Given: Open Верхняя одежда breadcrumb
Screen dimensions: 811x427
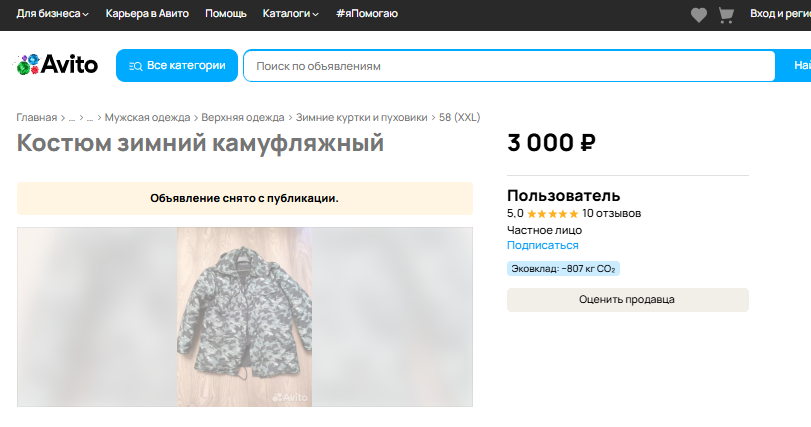Looking at the screenshot, I should pyautogui.click(x=243, y=117).
